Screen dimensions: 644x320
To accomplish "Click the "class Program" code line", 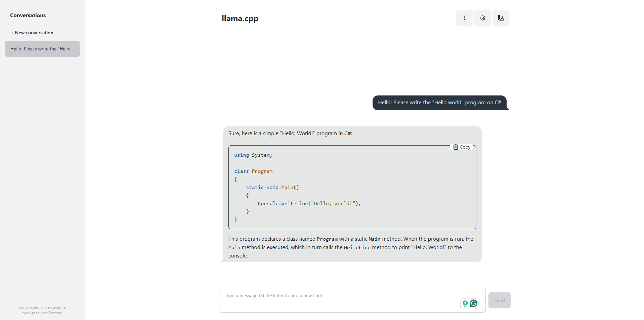I will pos(253,171).
